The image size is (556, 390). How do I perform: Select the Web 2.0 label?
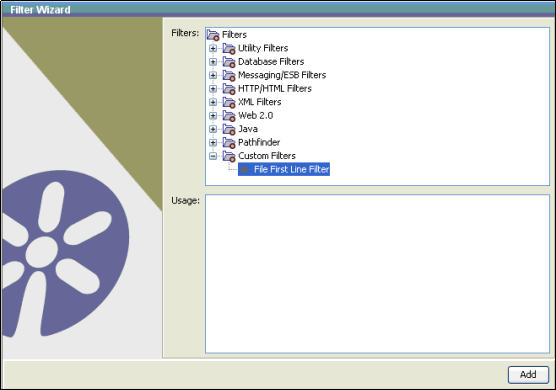point(255,116)
